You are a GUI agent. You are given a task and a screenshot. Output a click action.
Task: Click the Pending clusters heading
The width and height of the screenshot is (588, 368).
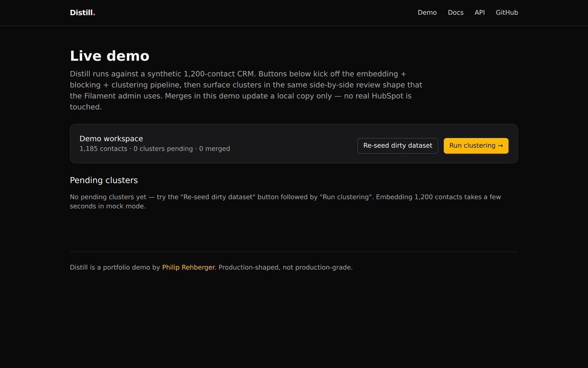tap(104, 180)
